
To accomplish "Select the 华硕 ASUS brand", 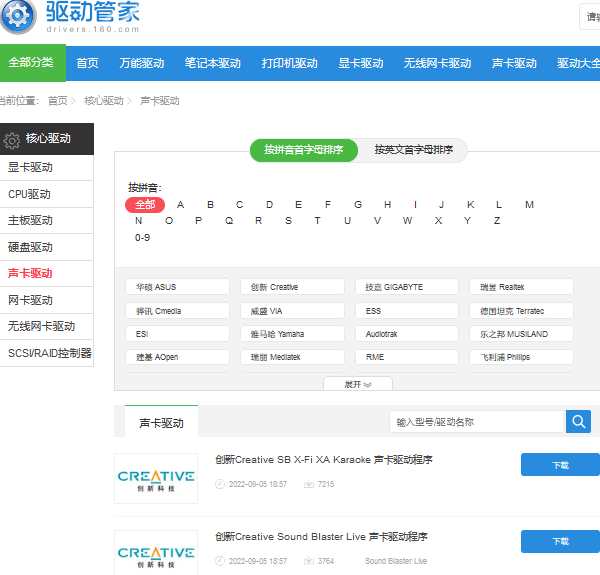I will [x=178, y=287].
